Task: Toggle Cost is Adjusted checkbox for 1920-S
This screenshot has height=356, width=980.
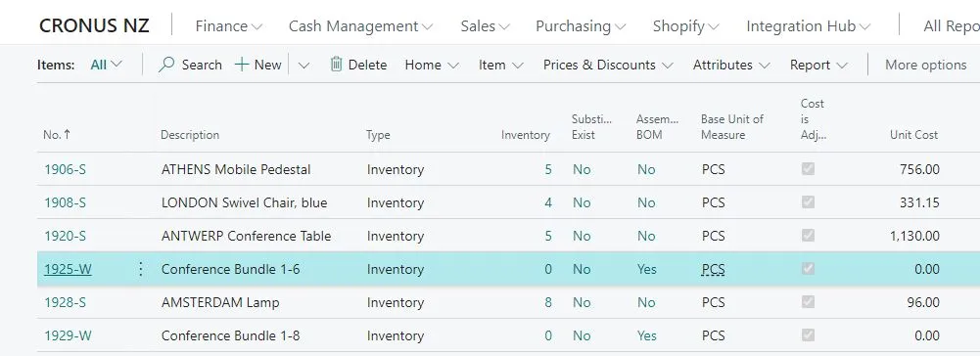Action: pos(808,236)
